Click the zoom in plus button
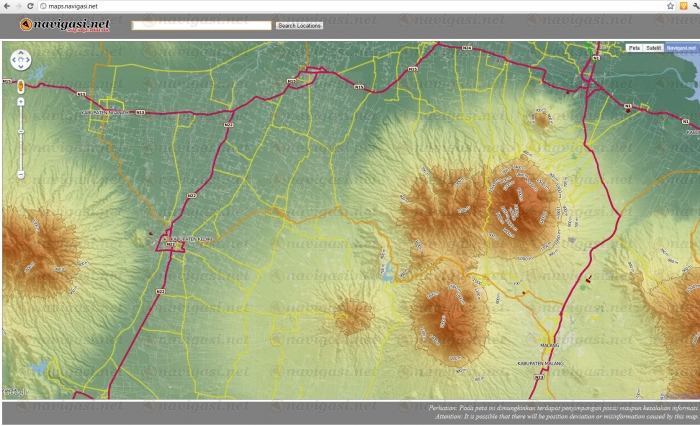This screenshot has width=700, height=426. point(21,102)
